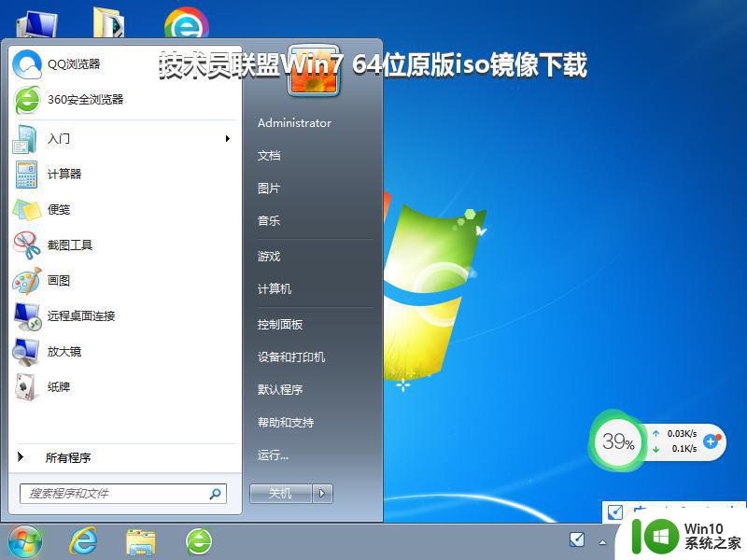This screenshot has width=747, height=560.
Task: Open 便笺 sticky notes
Action: tap(58, 210)
